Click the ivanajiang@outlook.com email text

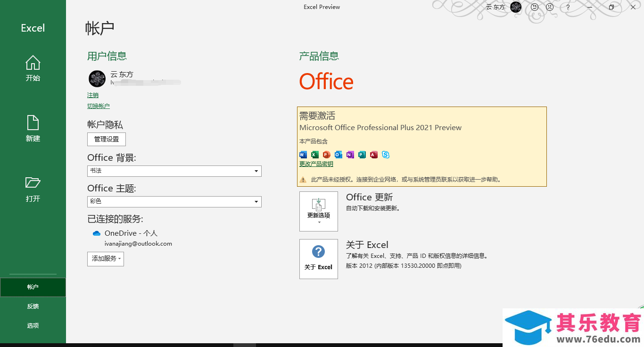(138, 244)
